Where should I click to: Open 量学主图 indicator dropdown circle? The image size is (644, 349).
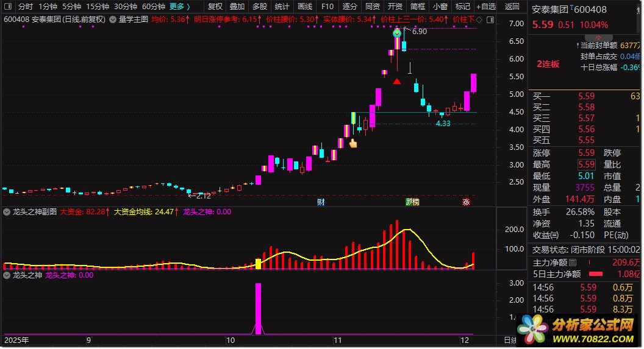click(113, 19)
